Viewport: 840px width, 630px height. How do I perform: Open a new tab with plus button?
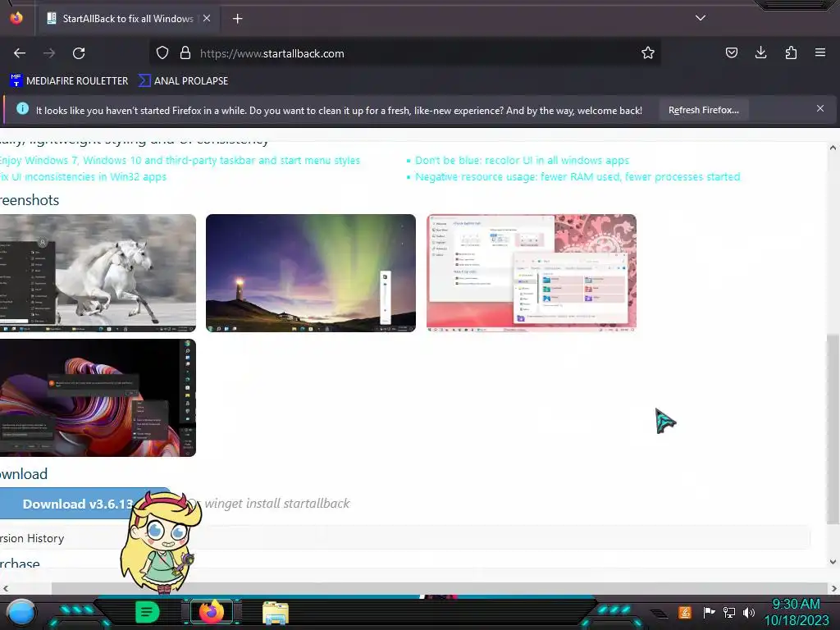237,19
